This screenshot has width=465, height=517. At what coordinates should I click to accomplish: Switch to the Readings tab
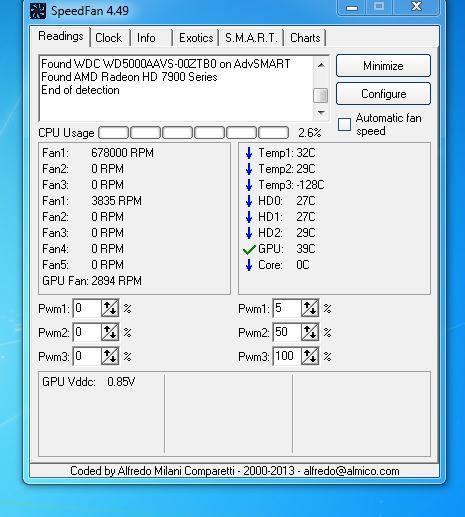tap(61, 36)
